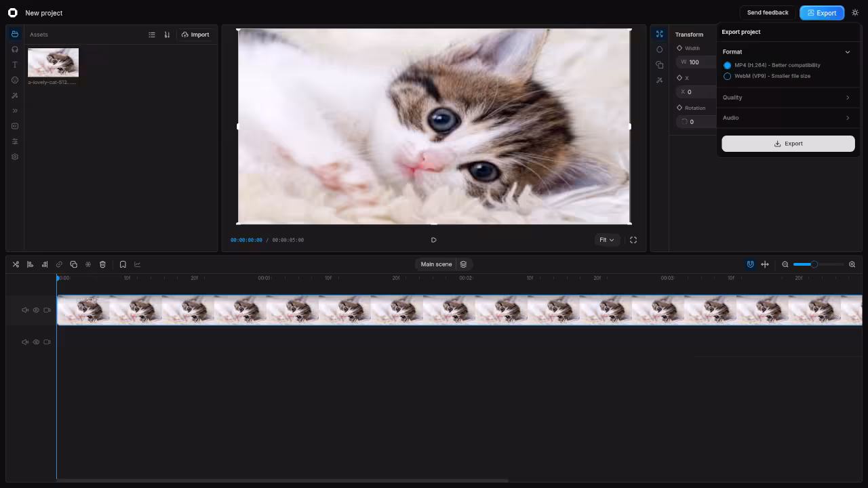Open the Text tool panel
Image resolution: width=868 pixels, height=488 pixels.
15,65
